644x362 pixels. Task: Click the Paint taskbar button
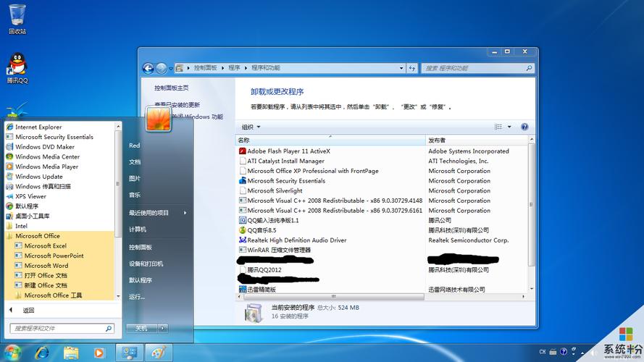click(x=159, y=353)
